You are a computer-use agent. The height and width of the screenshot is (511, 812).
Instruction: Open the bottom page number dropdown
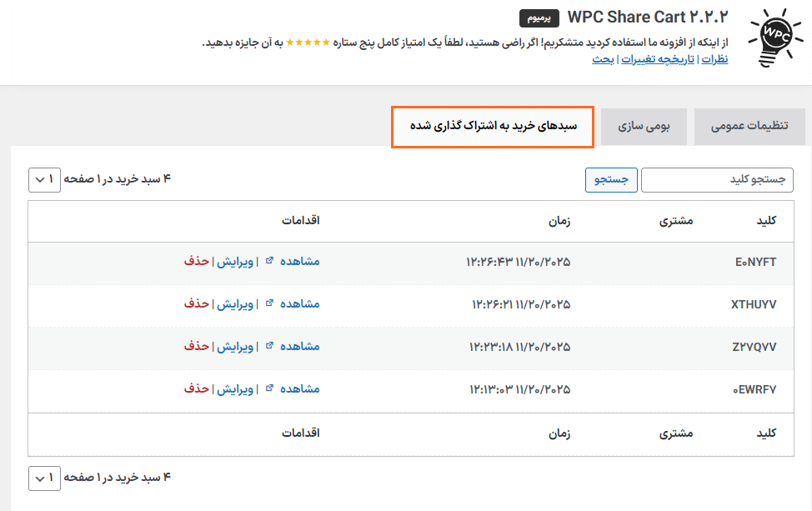click(44, 478)
